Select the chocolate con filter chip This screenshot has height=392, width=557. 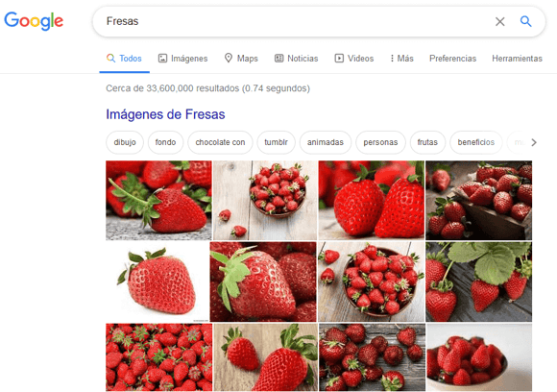220,142
